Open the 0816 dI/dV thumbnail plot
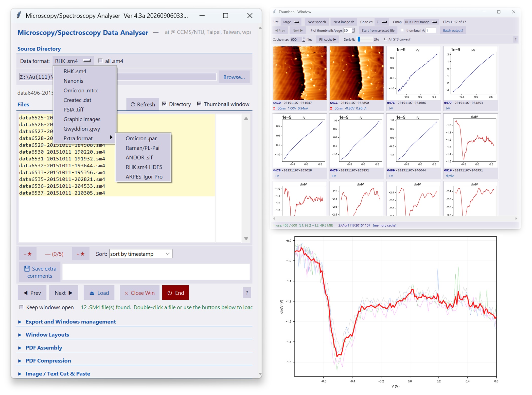Image resolution: width=532 pixels, height=395 pixels. 470,141
